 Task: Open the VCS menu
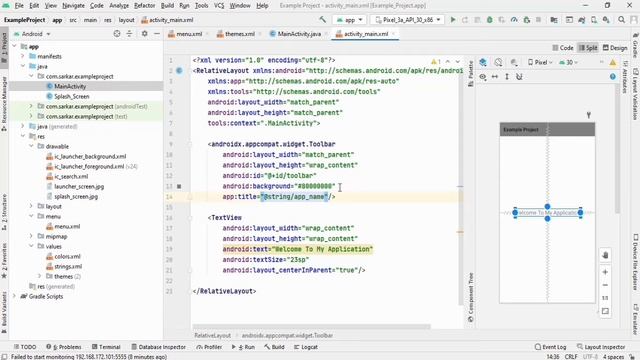coord(219,6)
